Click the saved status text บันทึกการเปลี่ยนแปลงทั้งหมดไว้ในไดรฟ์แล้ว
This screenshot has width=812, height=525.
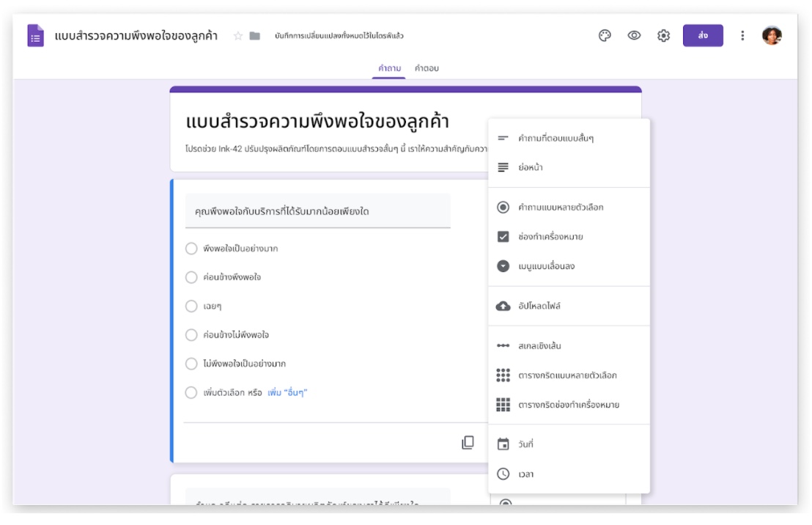point(339,36)
